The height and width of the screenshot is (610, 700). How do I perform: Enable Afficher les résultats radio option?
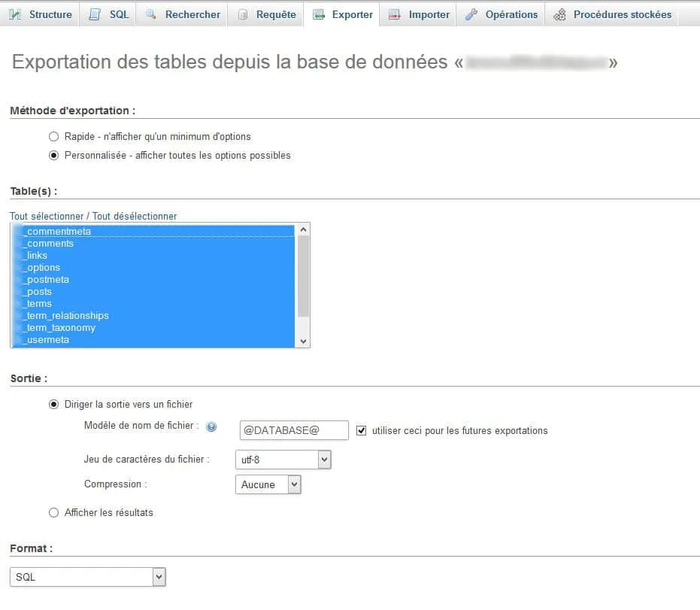tap(53, 513)
